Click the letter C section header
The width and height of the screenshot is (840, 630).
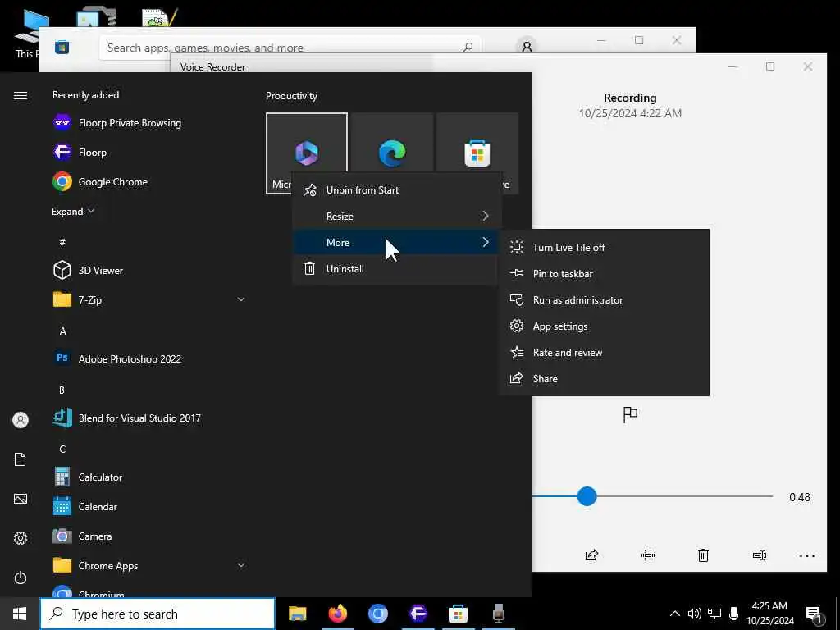(x=62, y=449)
